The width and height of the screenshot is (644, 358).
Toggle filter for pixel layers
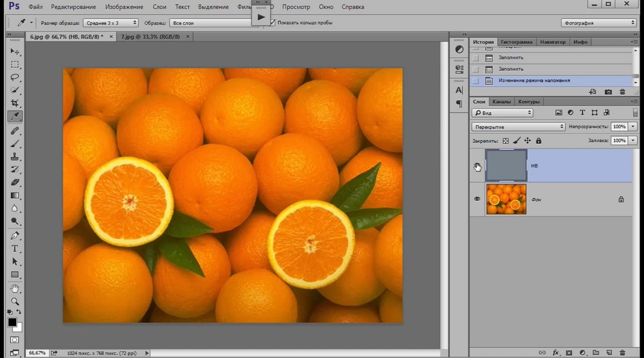click(x=559, y=113)
